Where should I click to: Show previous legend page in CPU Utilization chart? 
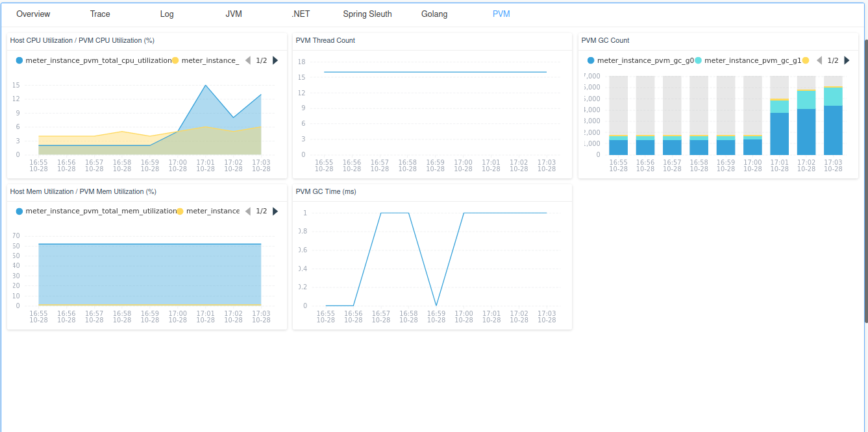pyautogui.click(x=247, y=60)
